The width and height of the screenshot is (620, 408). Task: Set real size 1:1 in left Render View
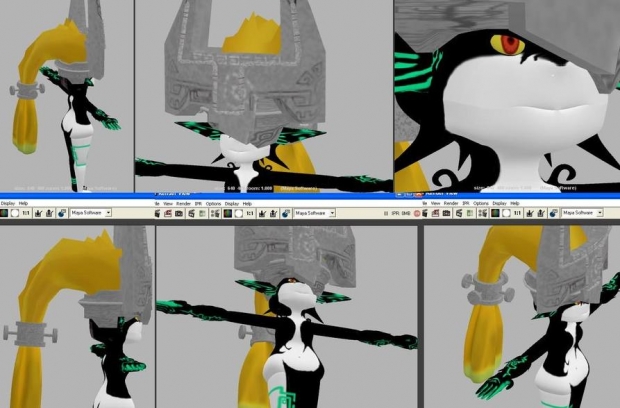click(x=26, y=213)
